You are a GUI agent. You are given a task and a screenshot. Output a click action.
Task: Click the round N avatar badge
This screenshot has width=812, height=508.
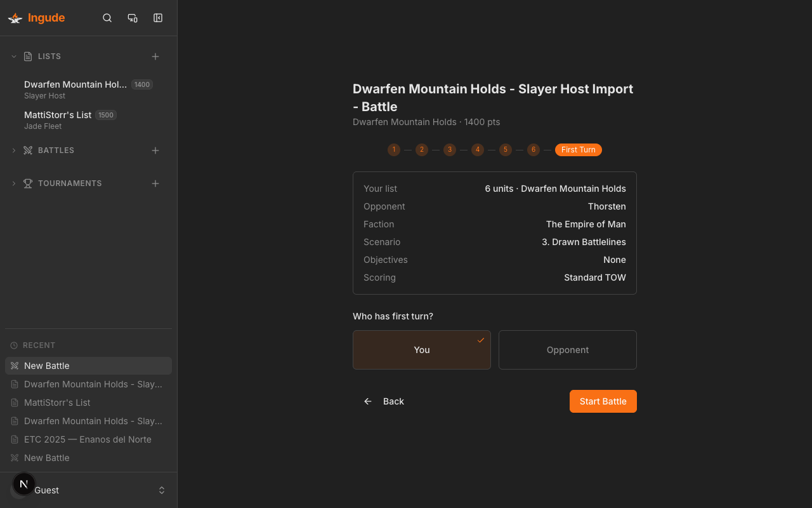(x=24, y=484)
